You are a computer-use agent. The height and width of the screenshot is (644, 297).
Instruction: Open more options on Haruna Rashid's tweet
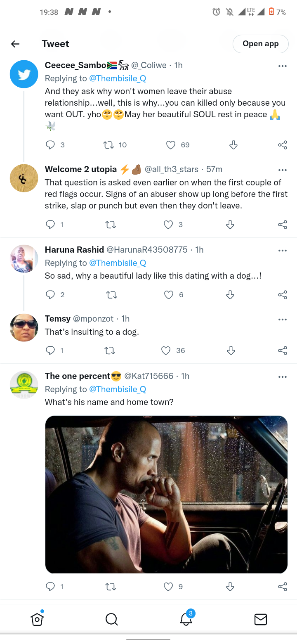283,250
